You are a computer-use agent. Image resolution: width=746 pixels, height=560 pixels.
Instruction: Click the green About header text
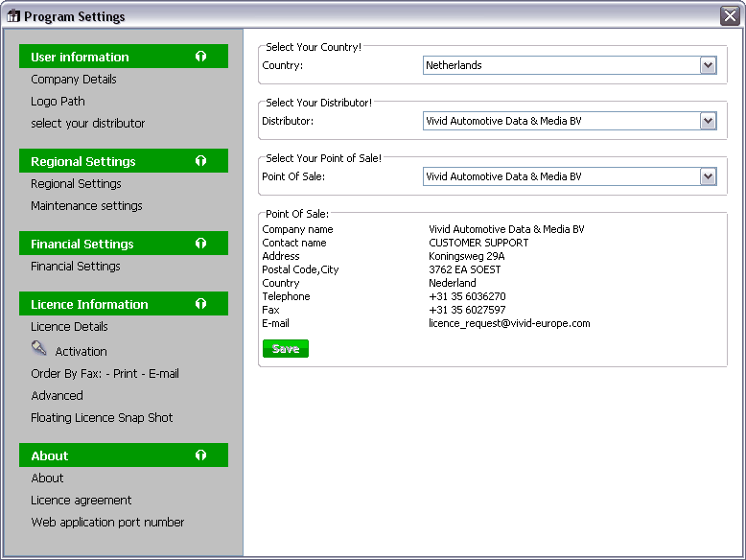click(50, 455)
